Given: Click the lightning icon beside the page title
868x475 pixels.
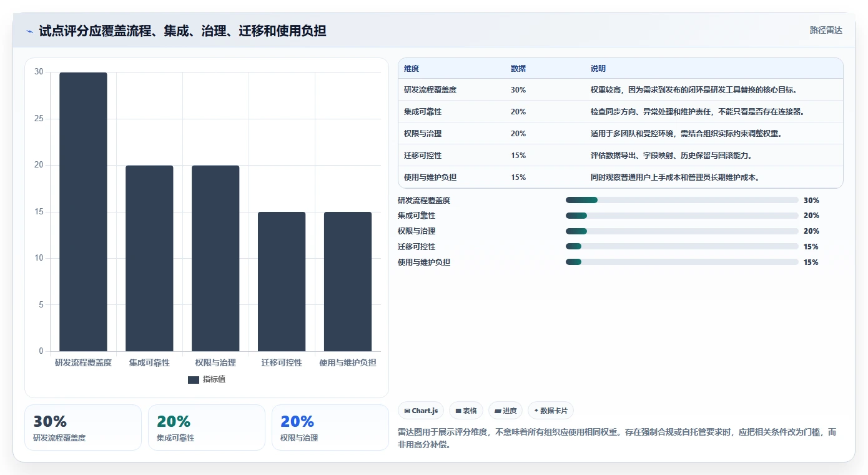Looking at the screenshot, I should pyautogui.click(x=30, y=31).
